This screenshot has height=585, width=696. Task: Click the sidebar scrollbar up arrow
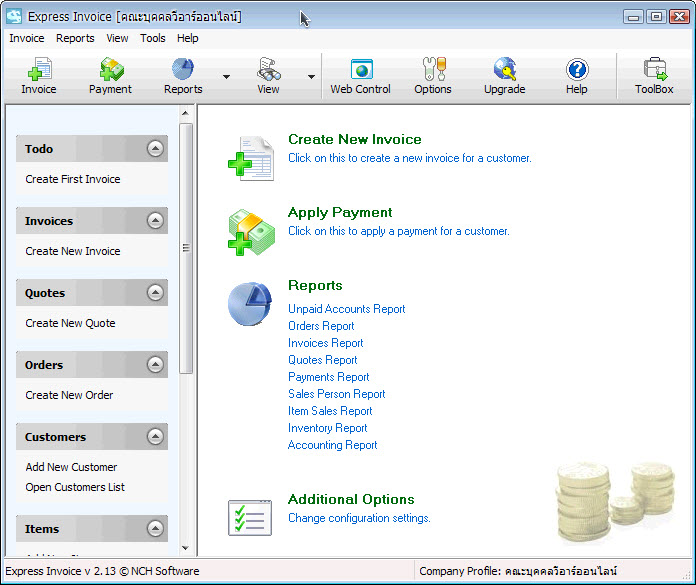(186, 113)
